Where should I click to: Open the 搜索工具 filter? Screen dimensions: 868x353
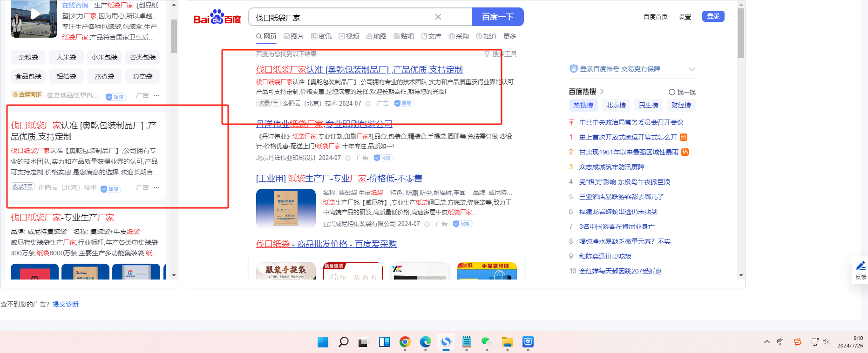tap(501, 54)
